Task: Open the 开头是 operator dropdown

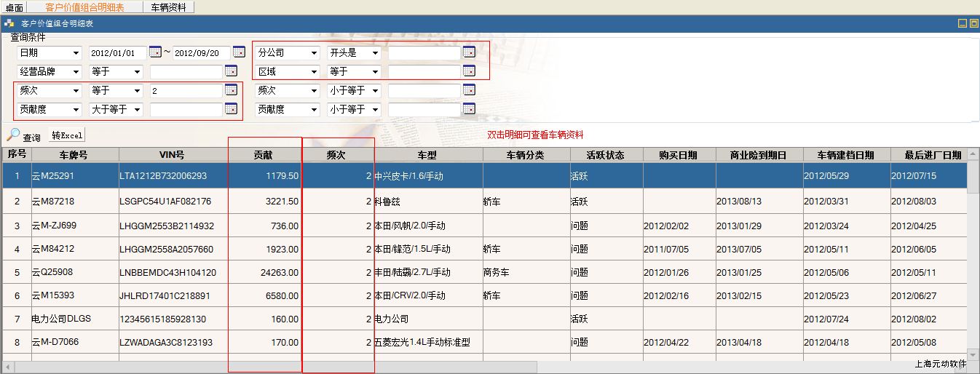Action: tap(375, 53)
